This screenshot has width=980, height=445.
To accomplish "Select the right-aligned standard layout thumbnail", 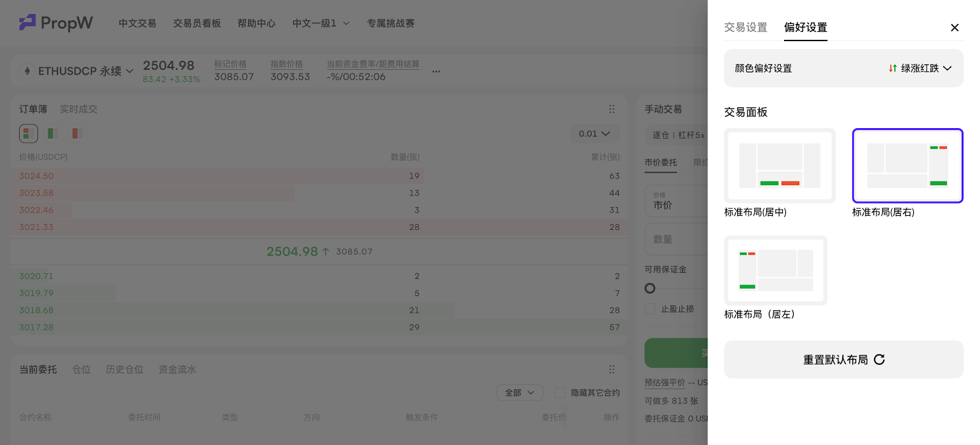I will click(908, 165).
